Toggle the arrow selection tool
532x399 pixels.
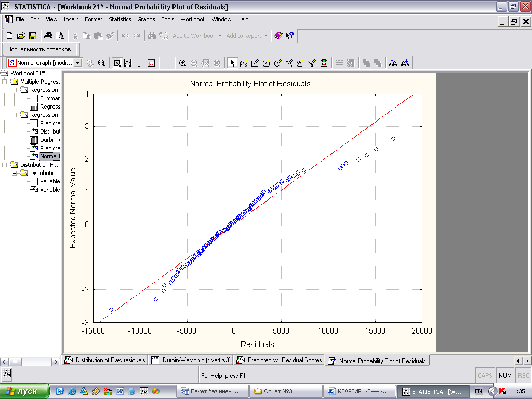pos(232,63)
